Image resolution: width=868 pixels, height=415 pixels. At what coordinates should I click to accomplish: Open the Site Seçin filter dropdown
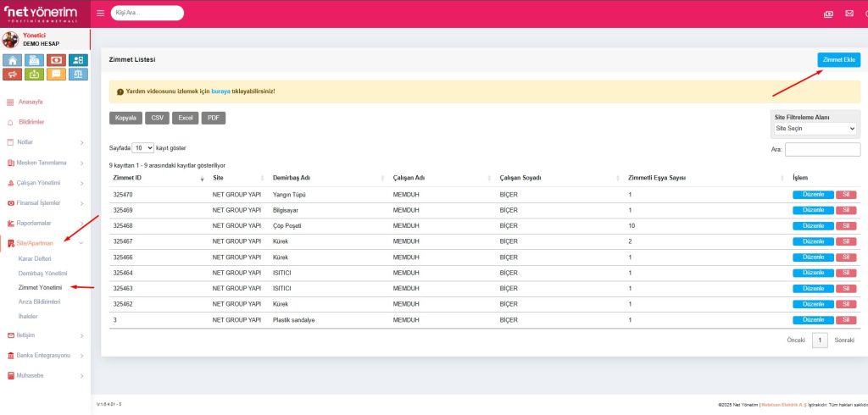pyautogui.click(x=815, y=129)
